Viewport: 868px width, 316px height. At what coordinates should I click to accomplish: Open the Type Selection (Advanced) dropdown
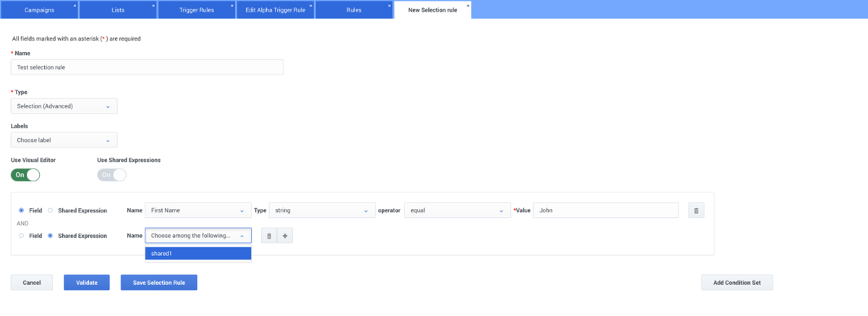click(x=64, y=106)
